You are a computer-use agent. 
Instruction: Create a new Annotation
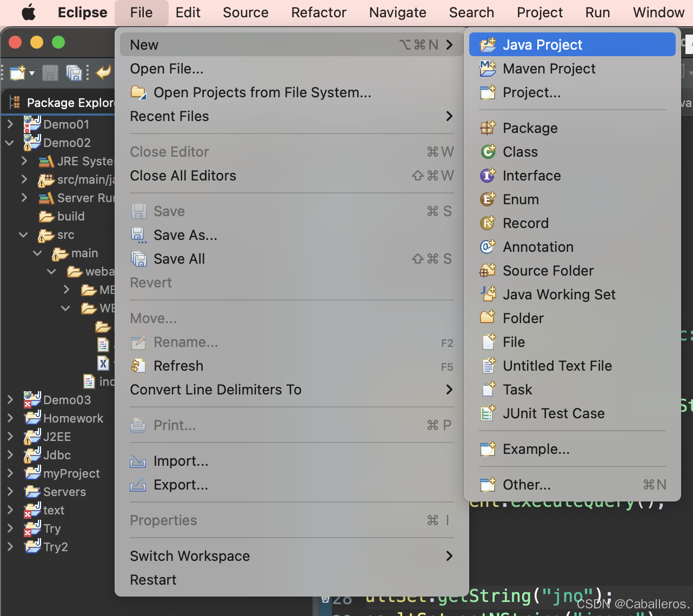(x=538, y=247)
